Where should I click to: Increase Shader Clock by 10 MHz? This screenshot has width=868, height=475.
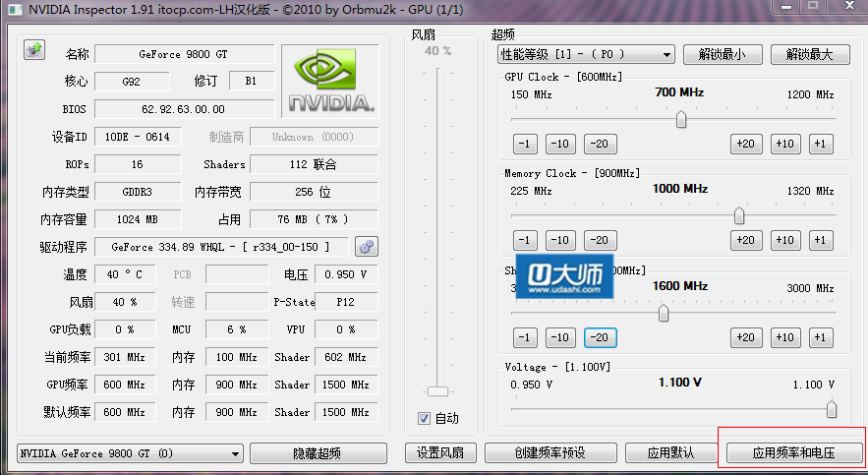click(x=785, y=337)
